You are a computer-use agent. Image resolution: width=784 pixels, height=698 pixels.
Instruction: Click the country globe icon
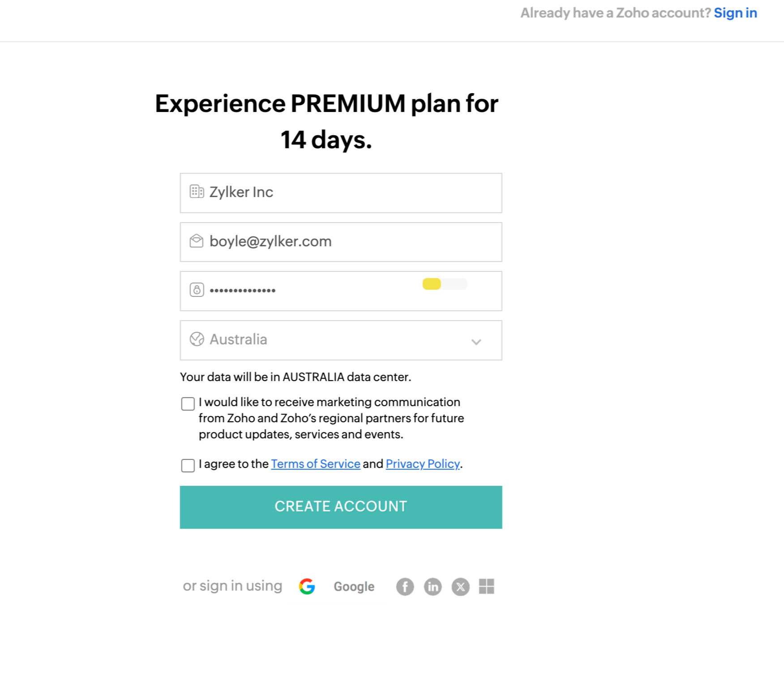[x=197, y=339]
